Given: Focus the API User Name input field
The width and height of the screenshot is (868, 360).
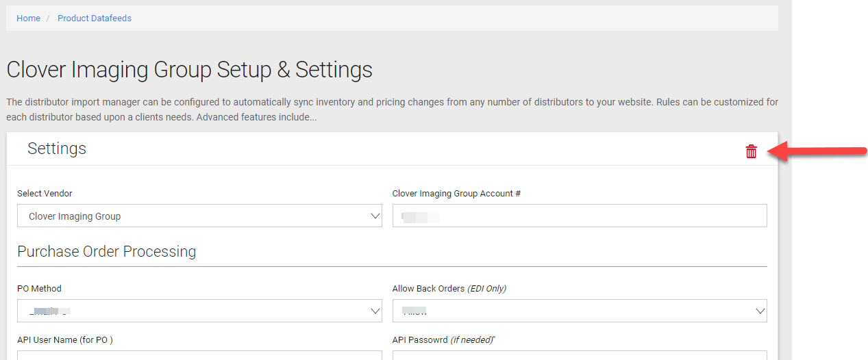Looking at the screenshot, I should 199,355.
